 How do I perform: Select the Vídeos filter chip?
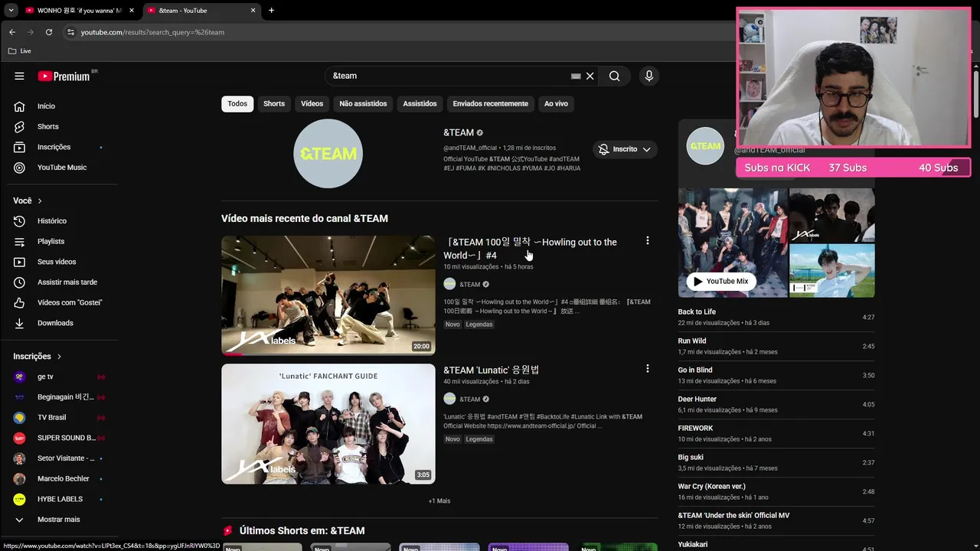coord(312,103)
